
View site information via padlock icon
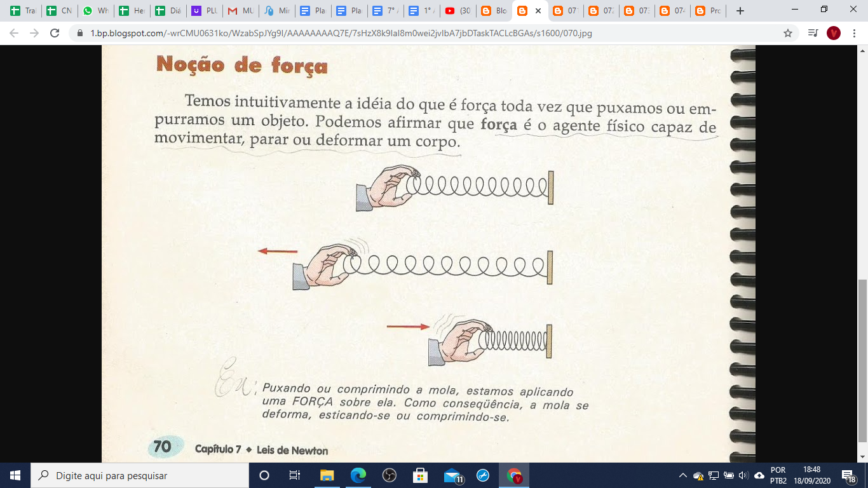click(x=80, y=33)
